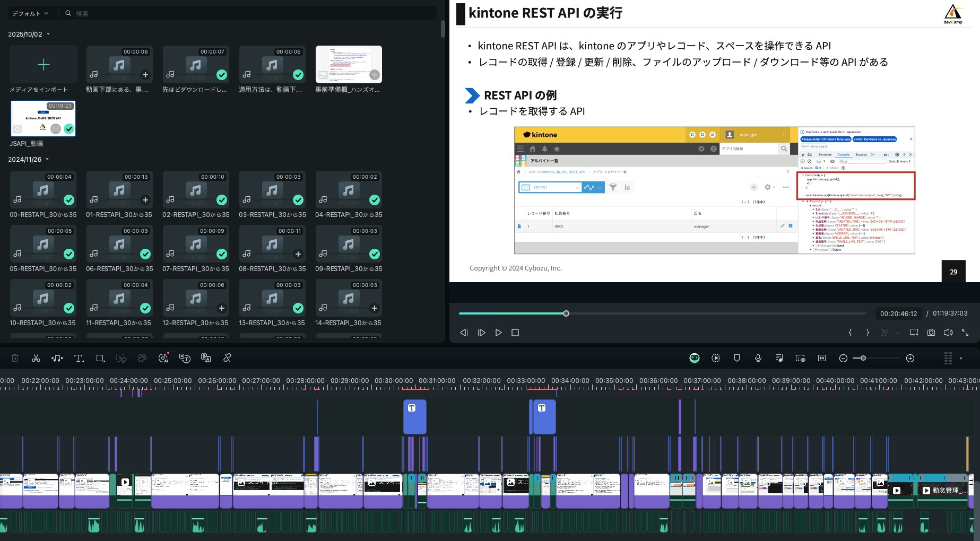980x541 pixels.
Task: Zoom out the timeline with minus icon
Action: pyautogui.click(x=843, y=359)
